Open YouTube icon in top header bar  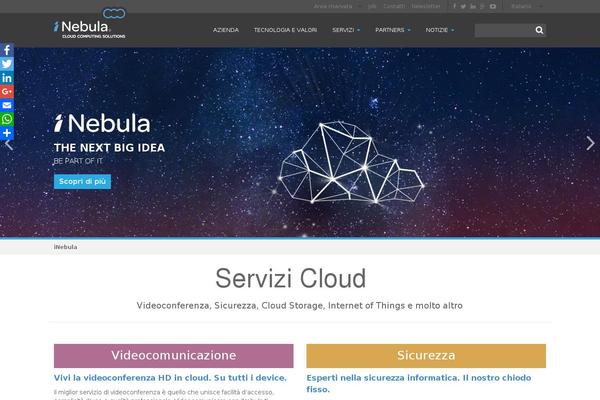[x=493, y=6]
